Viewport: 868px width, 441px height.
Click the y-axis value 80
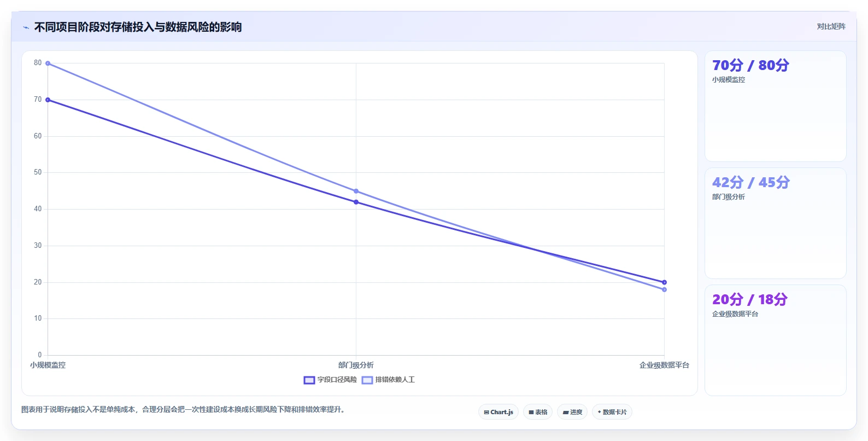[38, 63]
